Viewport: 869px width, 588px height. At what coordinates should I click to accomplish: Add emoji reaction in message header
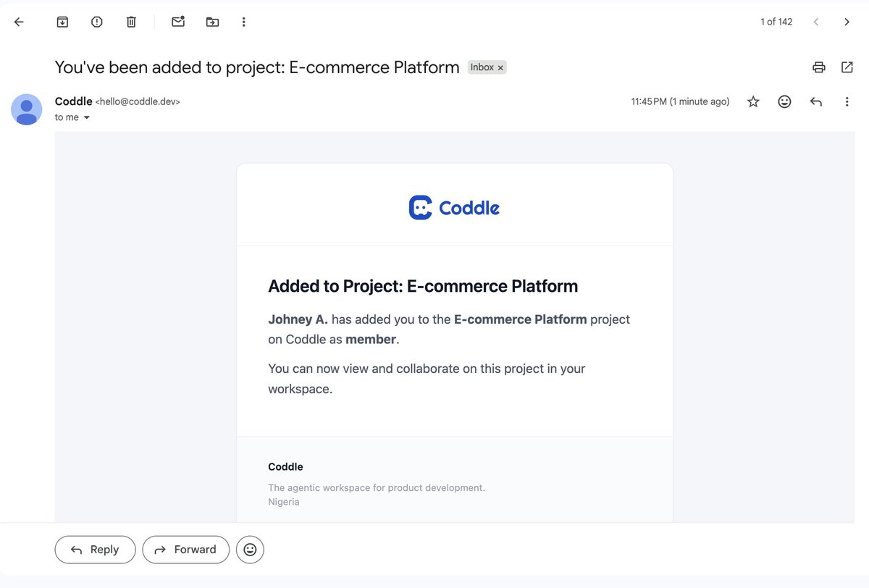(784, 102)
